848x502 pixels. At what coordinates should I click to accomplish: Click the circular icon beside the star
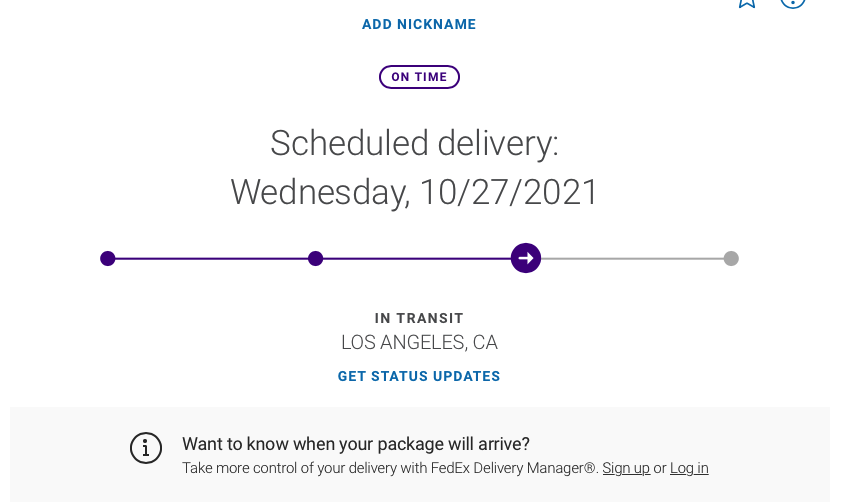click(792, 2)
